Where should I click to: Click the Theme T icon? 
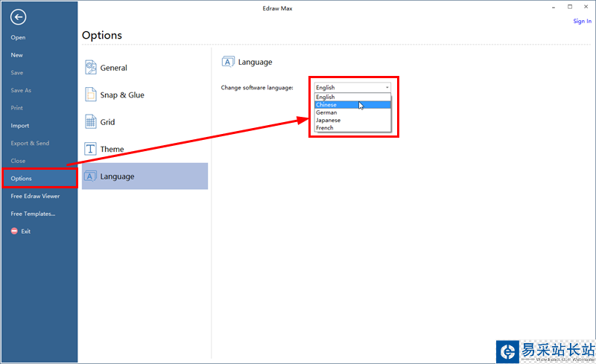90,149
